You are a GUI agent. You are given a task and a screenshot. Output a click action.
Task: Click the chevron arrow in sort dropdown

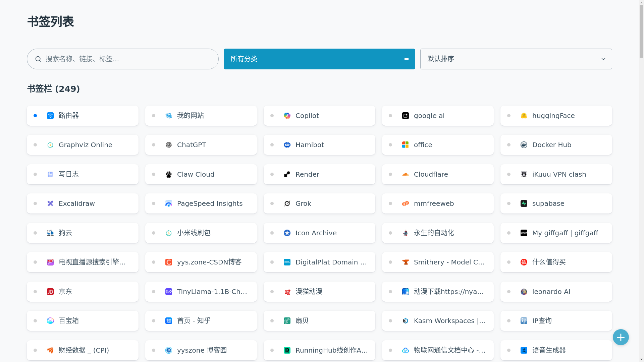coord(603,59)
